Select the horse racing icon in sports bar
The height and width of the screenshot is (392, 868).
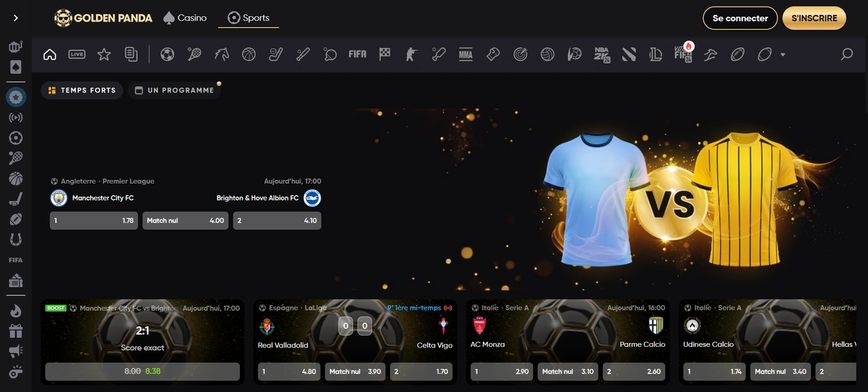[221, 54]
